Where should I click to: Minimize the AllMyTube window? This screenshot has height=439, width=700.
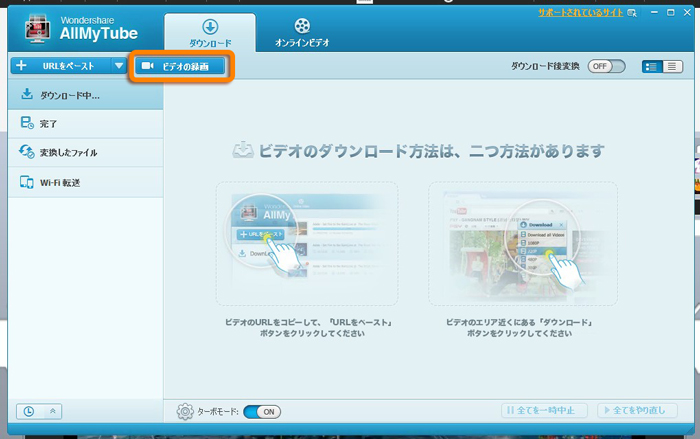[654, 13]
